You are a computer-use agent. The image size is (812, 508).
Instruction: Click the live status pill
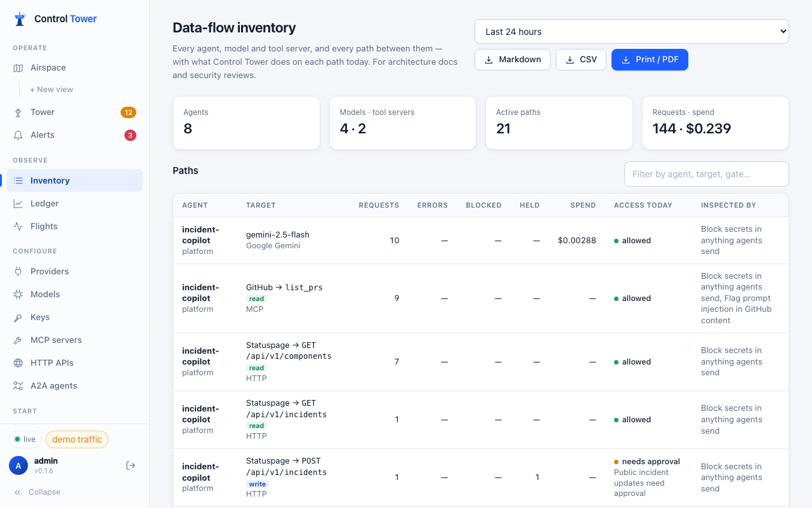pyautogui.click(x=25, y=439)
